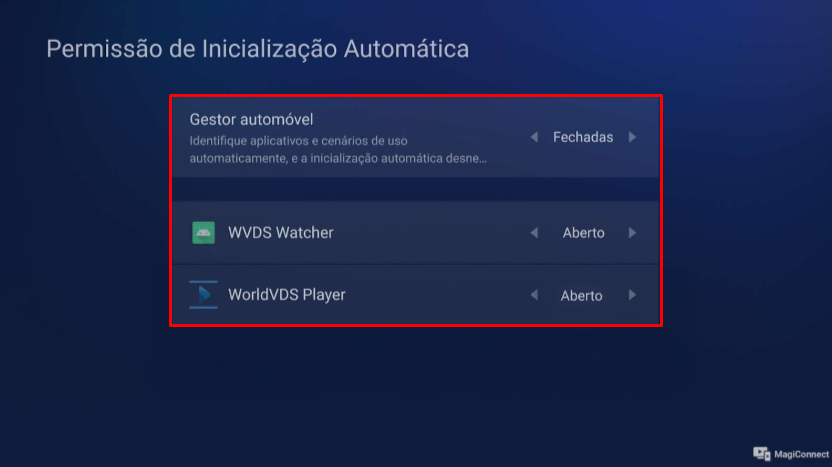Click the WorldVDS Player play icon

[x=203, y=295]
